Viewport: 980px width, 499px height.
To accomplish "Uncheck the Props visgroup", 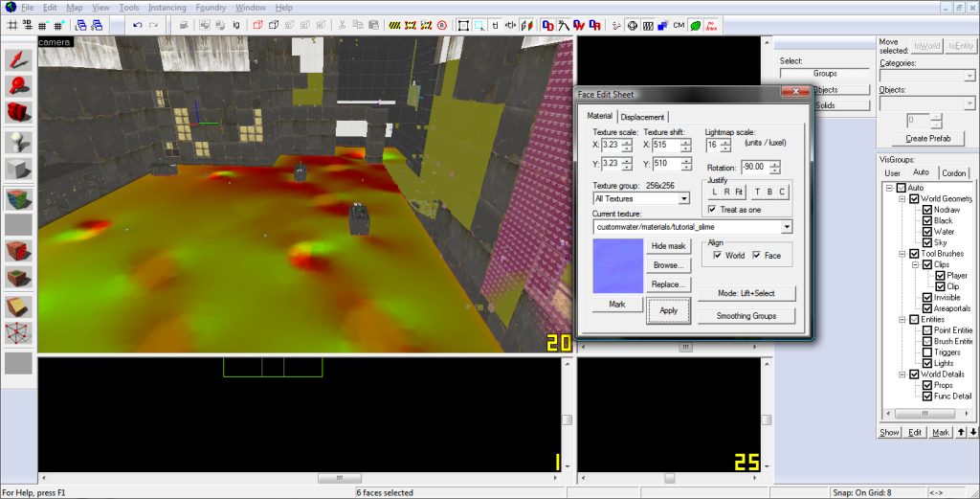I will click(927, 385).
